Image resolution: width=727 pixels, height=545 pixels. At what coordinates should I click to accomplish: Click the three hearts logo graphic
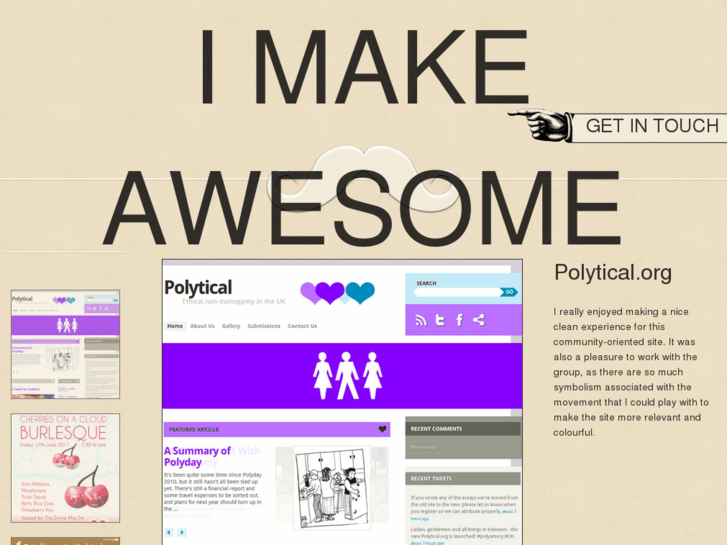pyautogui.click(x=337, y=293)
